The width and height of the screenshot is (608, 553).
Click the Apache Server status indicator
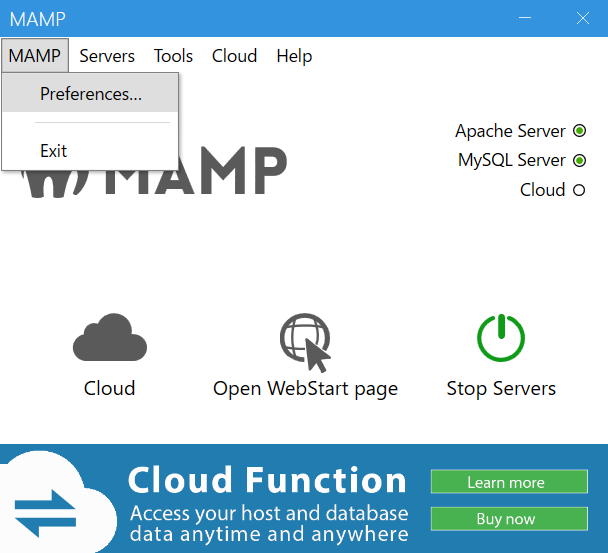point(579,131)
